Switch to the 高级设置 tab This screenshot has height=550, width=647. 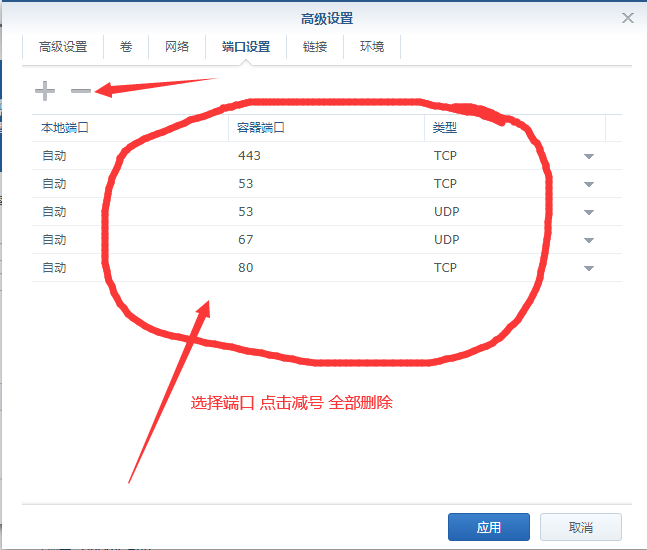(63, 47)
